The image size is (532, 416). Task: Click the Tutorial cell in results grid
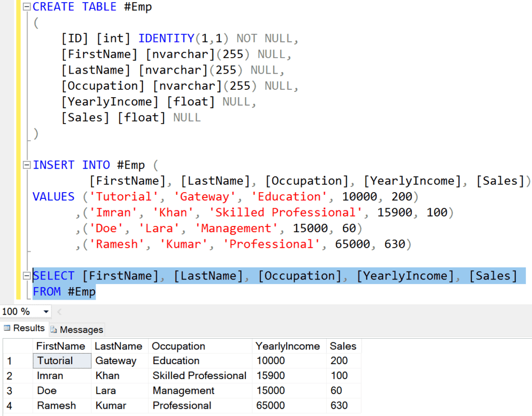tap(55, 360)
